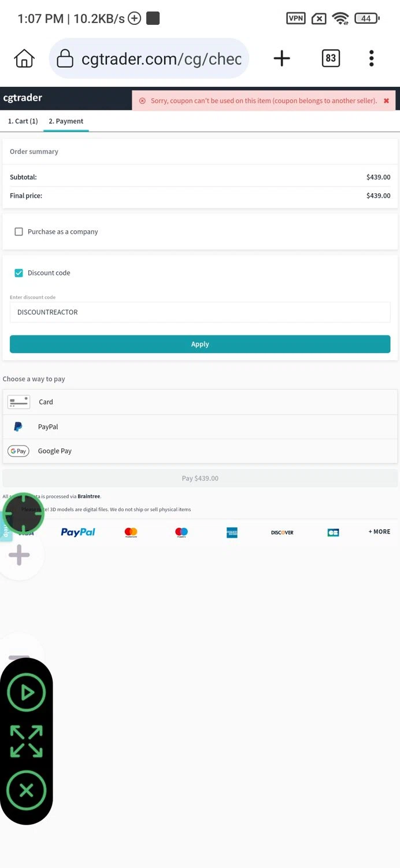Screen dimensions: 400x868
Task: Tick the Purchase as a company checkbox
Action: pyautogui.click(x=18, y=231)
